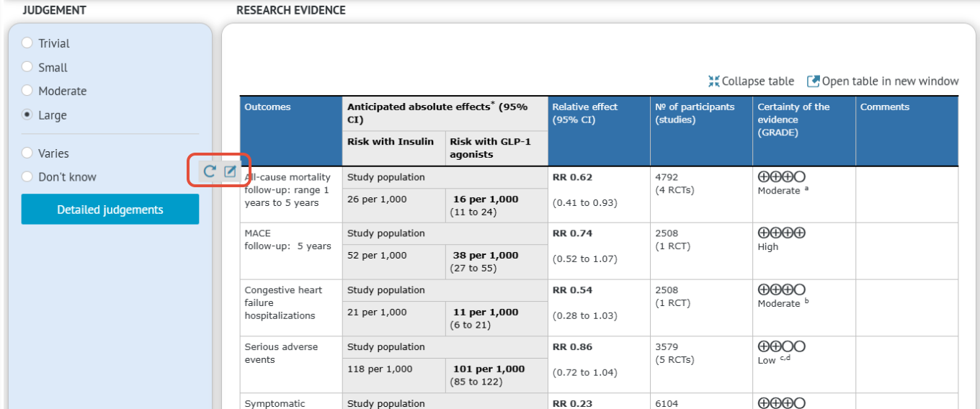The image size is (980, 409).
Task: Collapse the evidence table via text link
Action: (x=758, y=81)
